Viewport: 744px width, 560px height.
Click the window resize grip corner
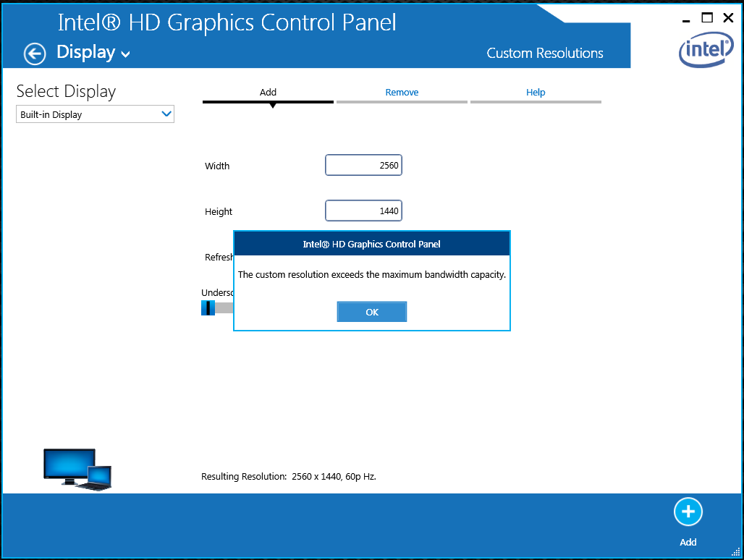[736, 552]
